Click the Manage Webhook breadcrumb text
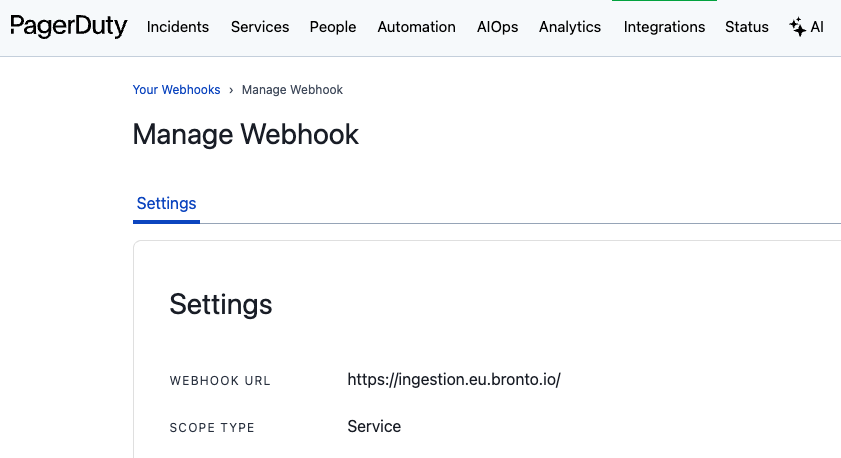This screenshot has width=841, height=458. [292, 90]
